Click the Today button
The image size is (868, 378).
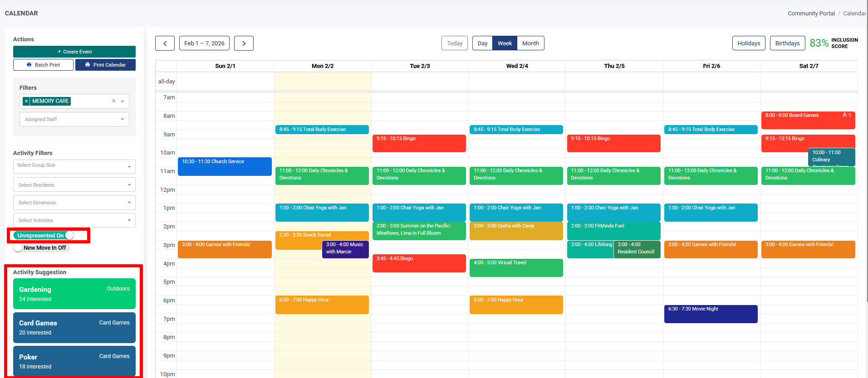tap(455, 44)
